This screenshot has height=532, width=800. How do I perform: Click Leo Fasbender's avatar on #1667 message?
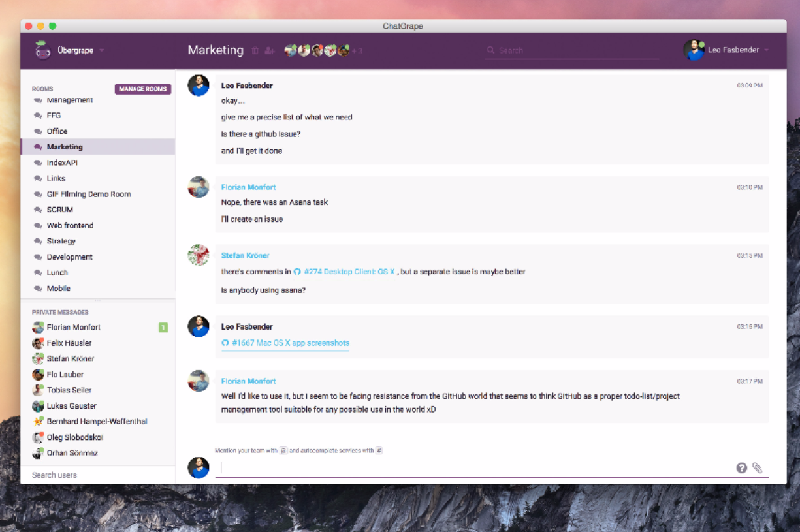[199, 326]
